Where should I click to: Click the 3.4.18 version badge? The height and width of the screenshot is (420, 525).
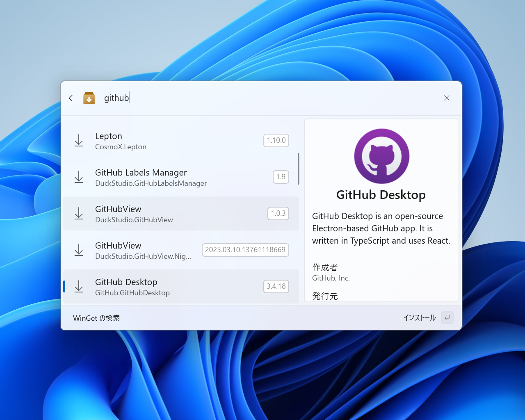tap(276, 286)
